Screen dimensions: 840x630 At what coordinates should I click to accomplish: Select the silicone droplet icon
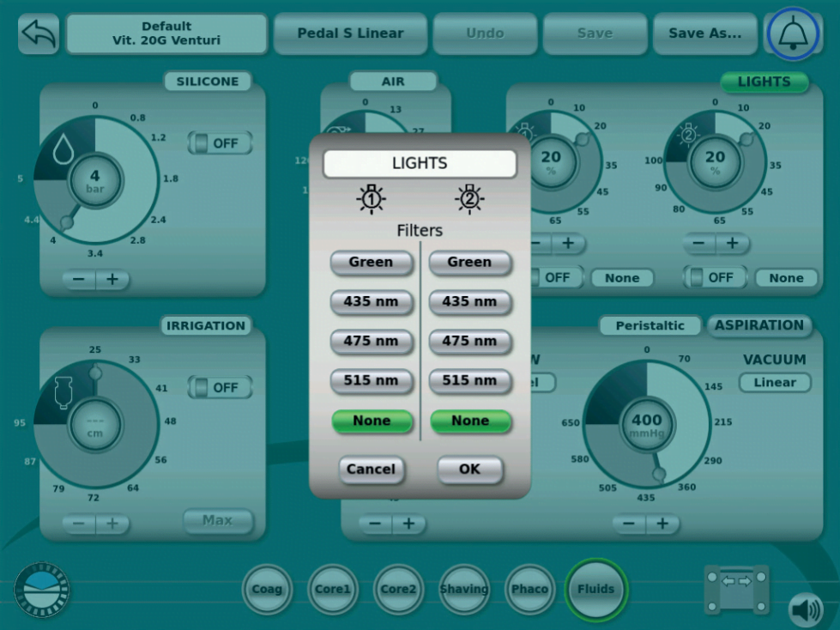(63, 151)
